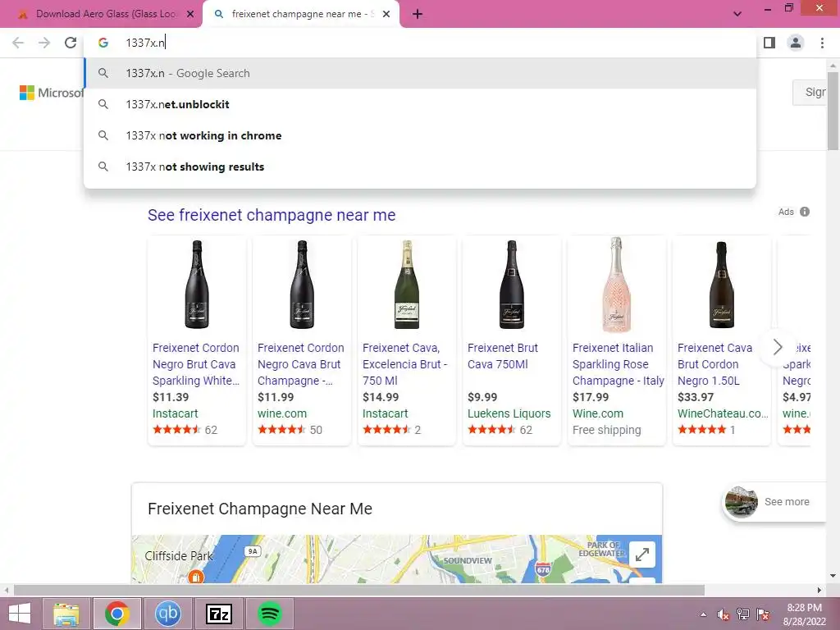Screen dimensions: 840x630
Task: Open the Action Center flag icon
Action: pos(763,614)
